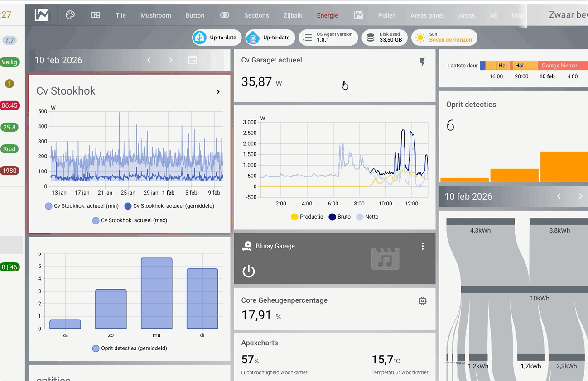Switch to the Pollen tab

pos(387,15)
